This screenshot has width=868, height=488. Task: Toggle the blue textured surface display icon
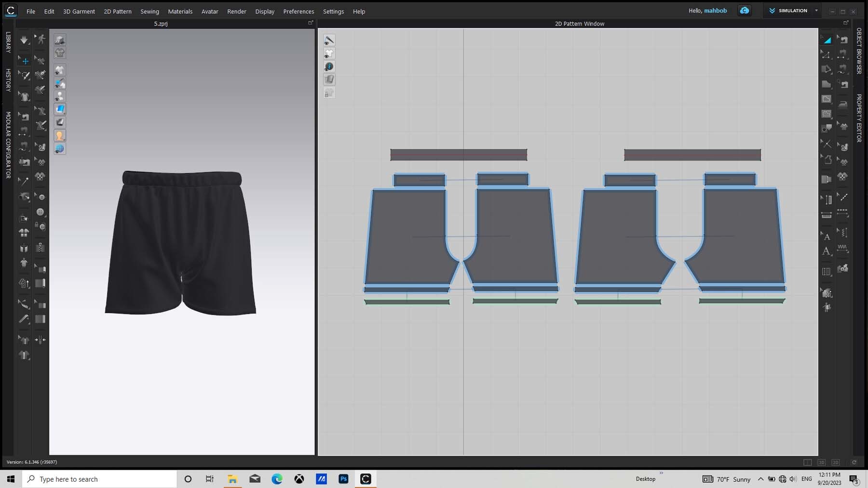[60, 109]
